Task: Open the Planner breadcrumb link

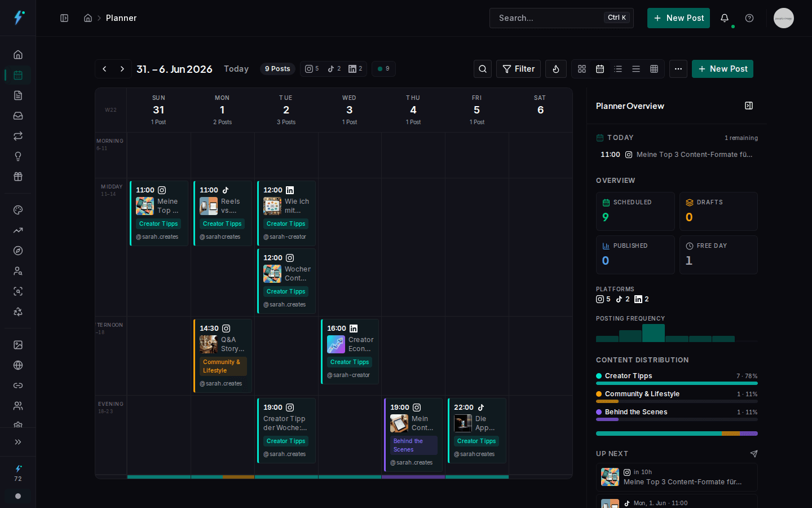Action: tap(121, 18)
